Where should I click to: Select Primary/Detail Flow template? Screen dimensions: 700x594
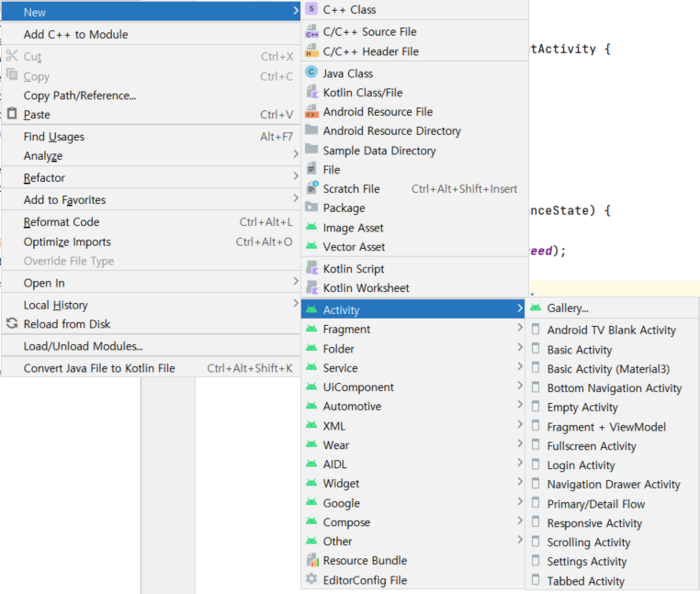coord(612,504)
